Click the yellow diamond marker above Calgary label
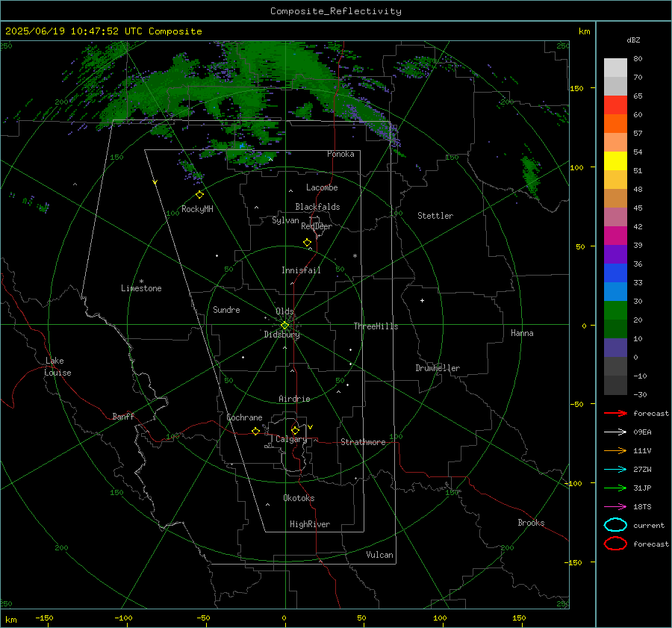The height and width of the screenshot is (628, 672). (295, 430)
